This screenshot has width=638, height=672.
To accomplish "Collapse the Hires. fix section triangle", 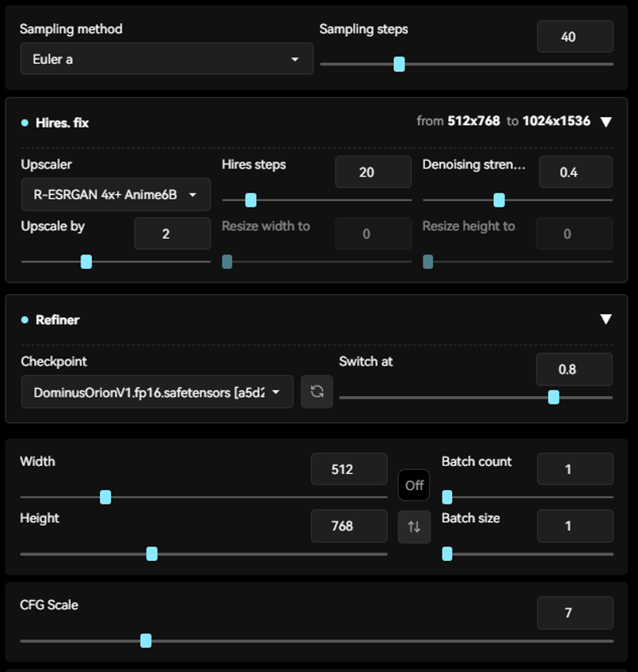I will coord(606,122).
